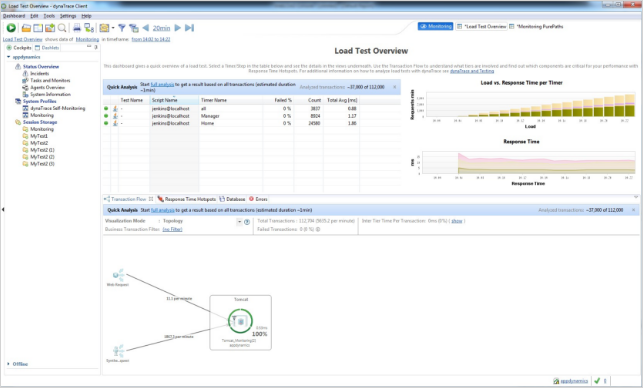Jump to latest timeframe with skip-end arrow
The width and height of the screenshot is (644, 389).
coord(189,28)
